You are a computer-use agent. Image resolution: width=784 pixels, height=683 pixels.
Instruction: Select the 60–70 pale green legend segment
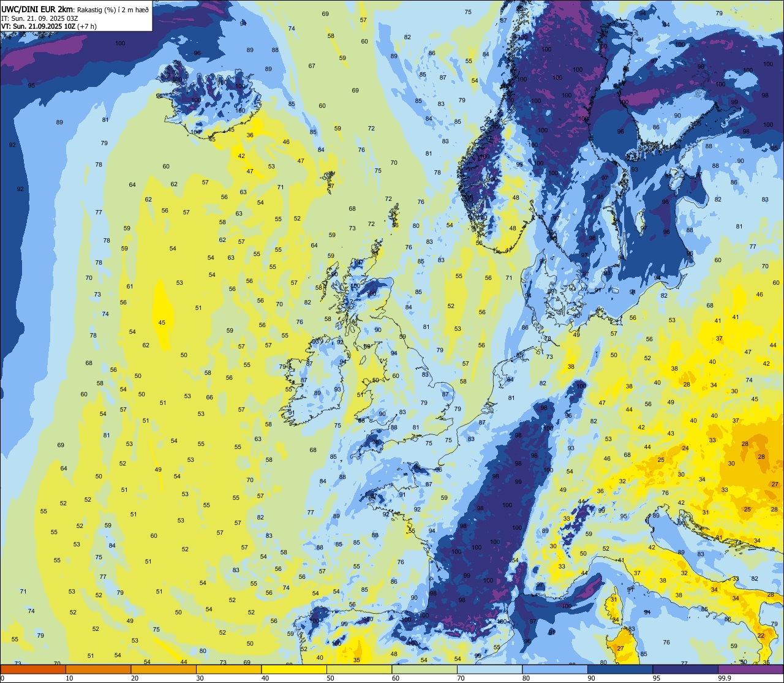coord(424,669)
